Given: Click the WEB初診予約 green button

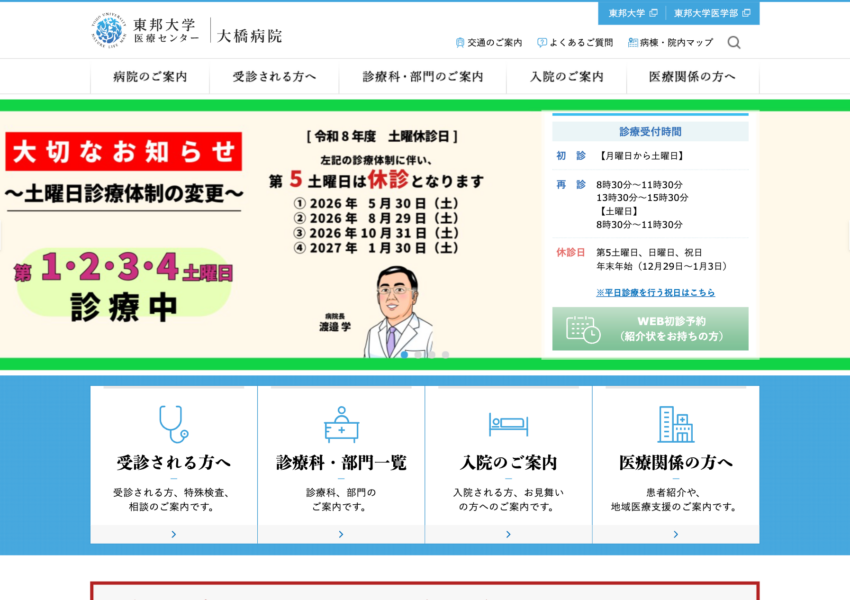Looking at the screenshot, I should 650,329.
